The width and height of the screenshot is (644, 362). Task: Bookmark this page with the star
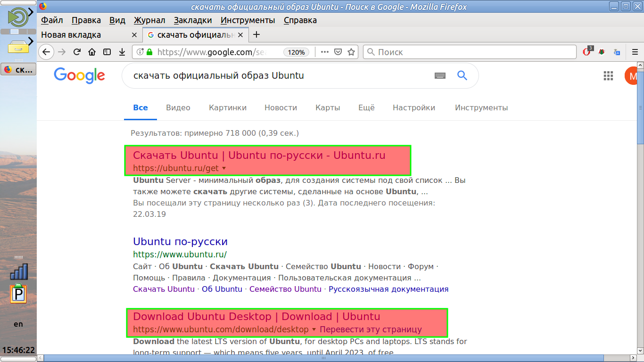point(351,52)
